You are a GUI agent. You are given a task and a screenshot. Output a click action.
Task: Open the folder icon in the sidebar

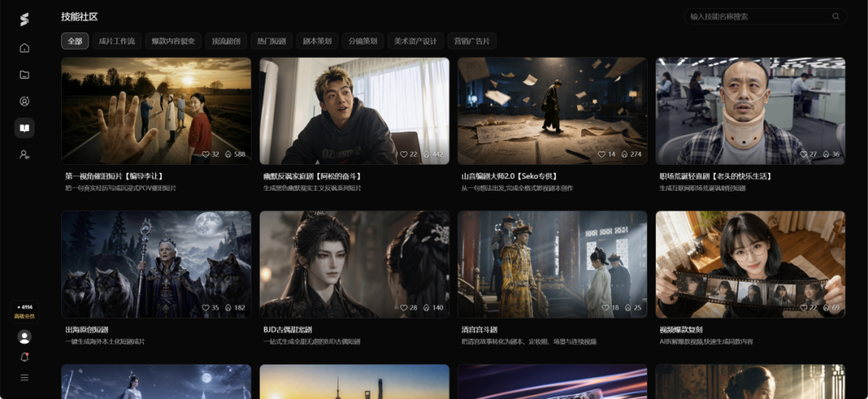24,74
